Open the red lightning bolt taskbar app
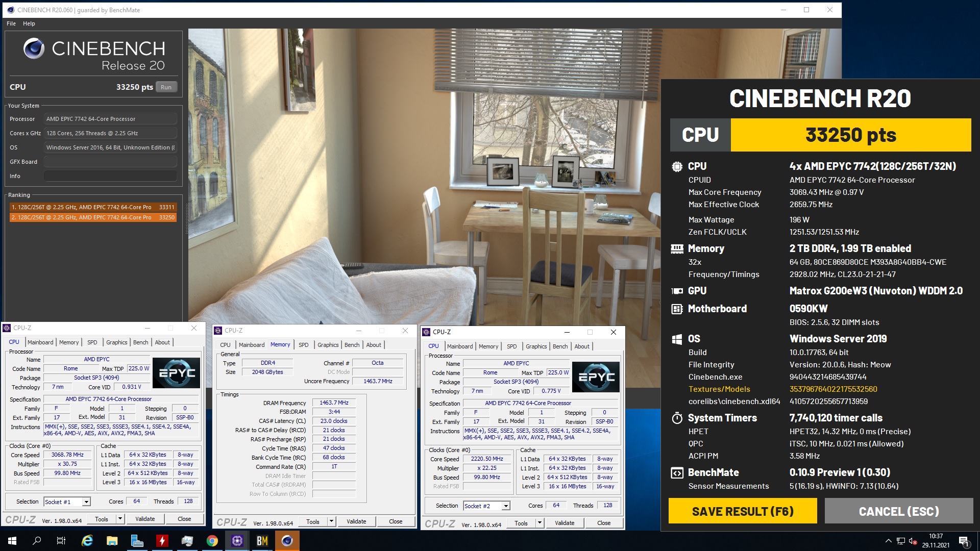Screen dimensions: 980x551 click(162, 541)
